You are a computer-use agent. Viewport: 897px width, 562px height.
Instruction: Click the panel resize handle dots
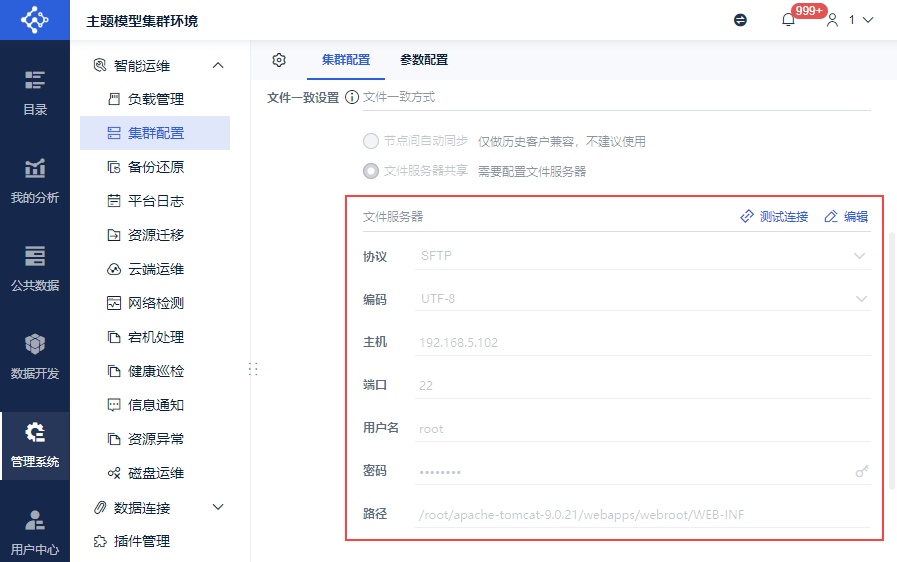click(253, 369)
